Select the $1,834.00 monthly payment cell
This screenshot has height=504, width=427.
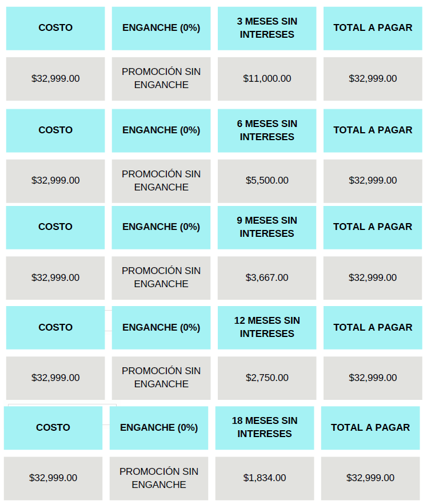coord(265,478)
